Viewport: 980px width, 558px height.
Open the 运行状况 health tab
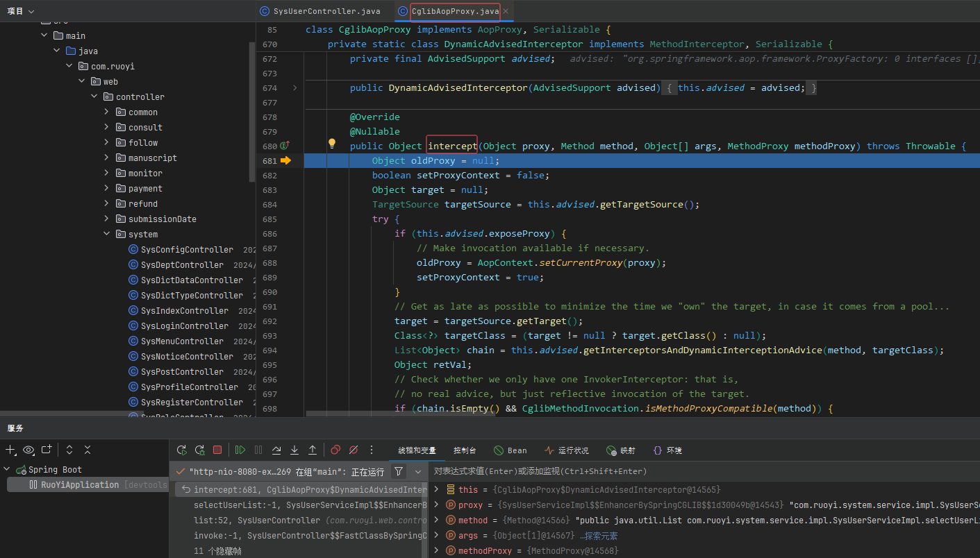pyautogui.click(x=566, y=450)
